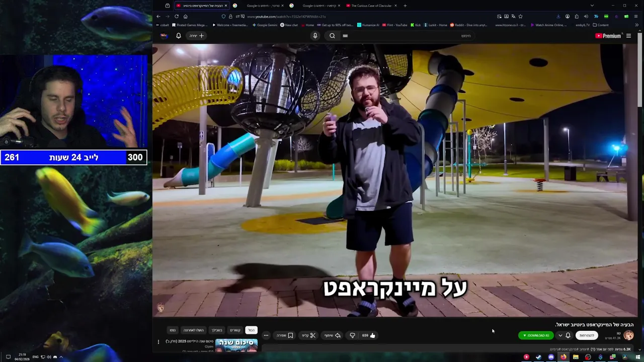
Task: Open the 'Content' bookmarks folder
Action: tap(601, 25)
